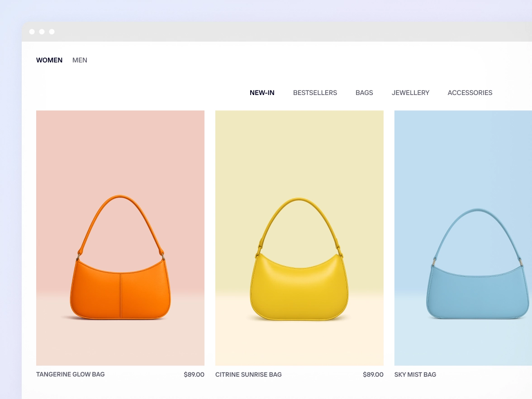Open the JEWELLERY category
The width and height of the screenshot is (532, 399).
pos(410,93)
